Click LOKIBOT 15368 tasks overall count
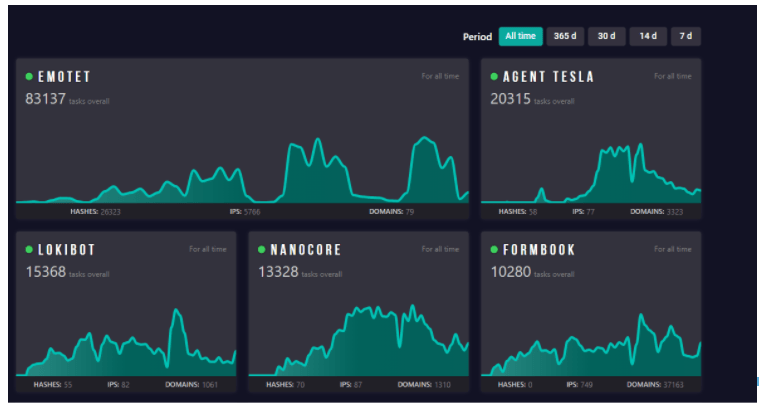The height and width of the screenshot is (404, 759). coord(67,272)
